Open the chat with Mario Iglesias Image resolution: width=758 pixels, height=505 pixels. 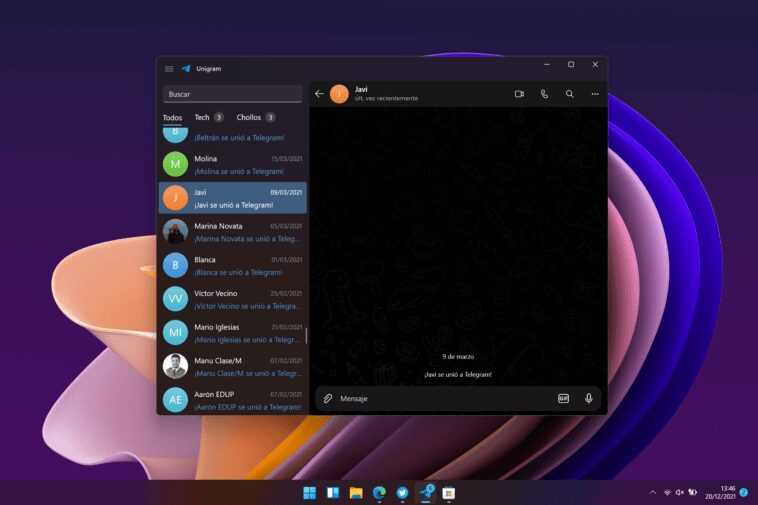(x=233, y=332)
